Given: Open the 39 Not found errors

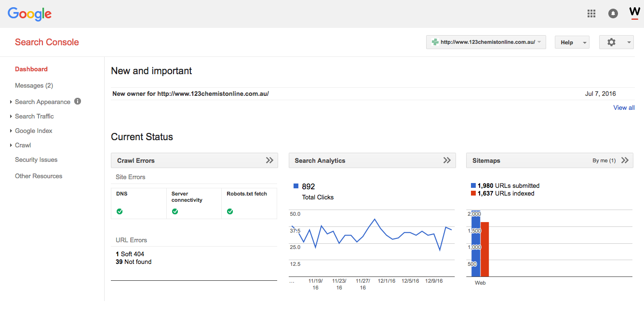Looking at the screenshot, I should click(134, 262).
